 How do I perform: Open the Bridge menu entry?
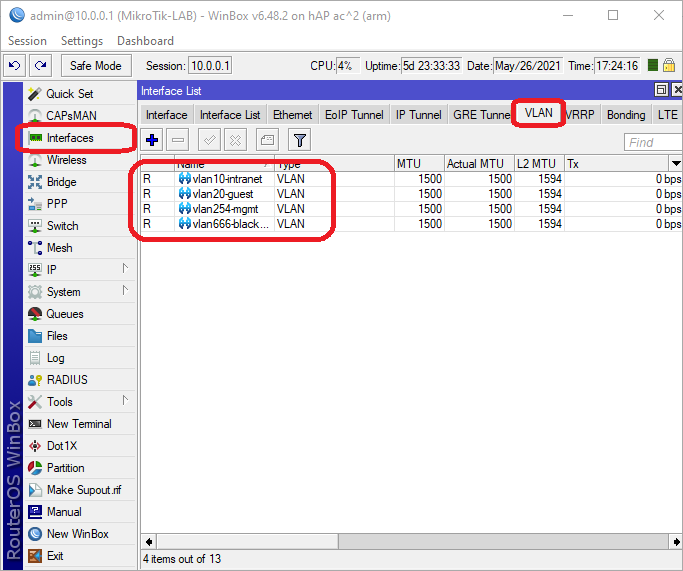tap(80, 182)
